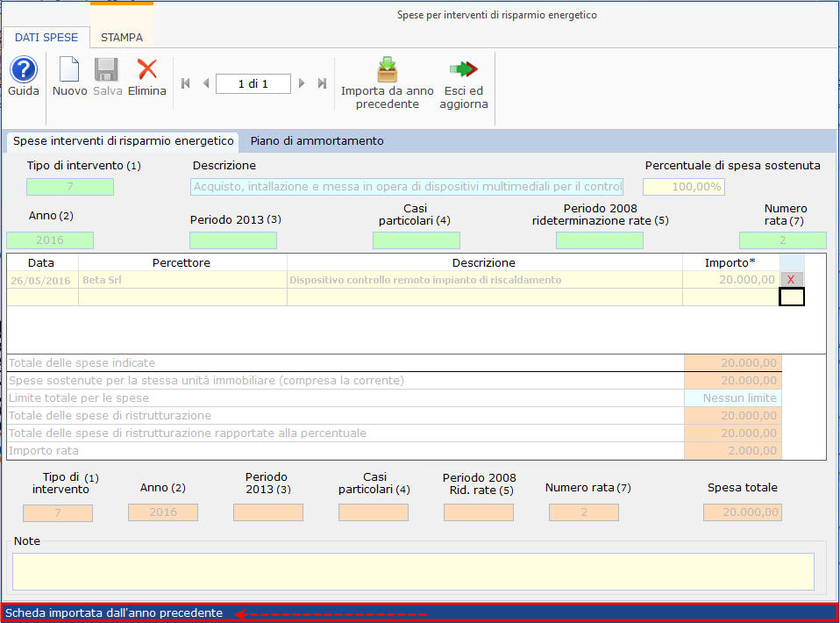This screenshot has height=623, width=840.
Task: Click the orange Tipo di intervento summary field
Action: [58, 512]
